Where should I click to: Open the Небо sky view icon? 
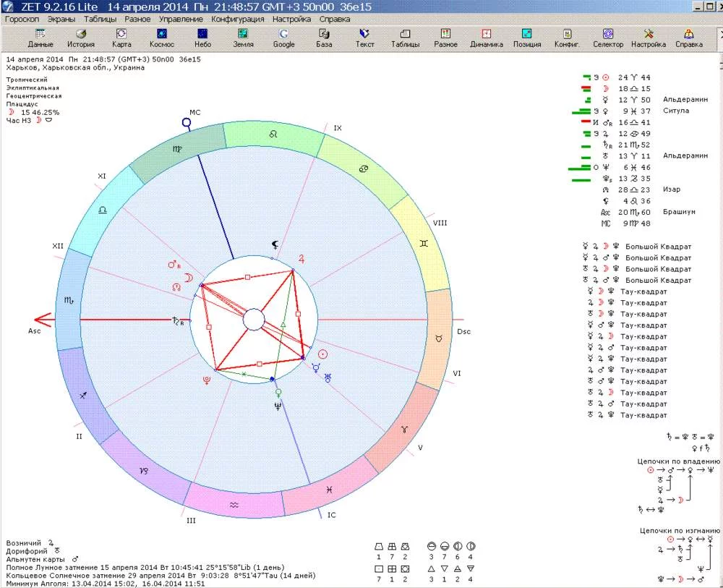[202, 38]
